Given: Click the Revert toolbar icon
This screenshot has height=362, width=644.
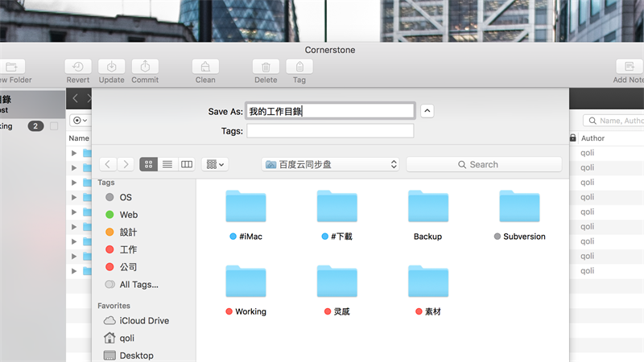Looking at the screenshot, I should tap(78, 68).
